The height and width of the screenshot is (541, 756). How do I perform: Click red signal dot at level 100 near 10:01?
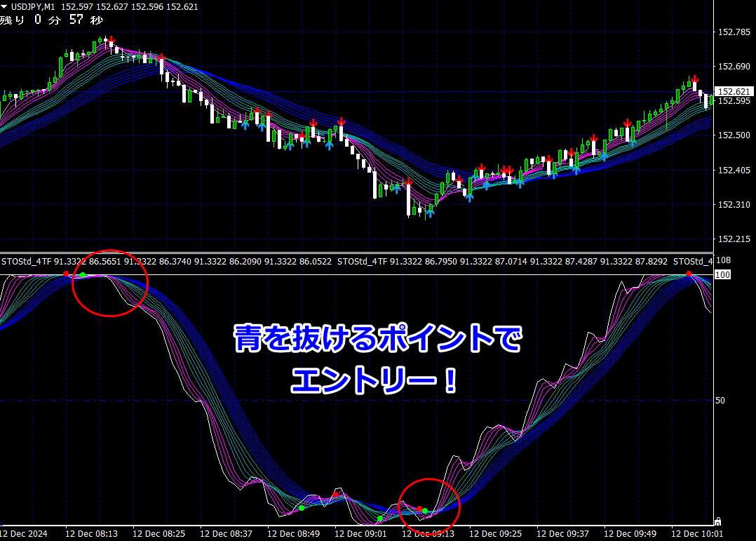[x=689, y=274]
